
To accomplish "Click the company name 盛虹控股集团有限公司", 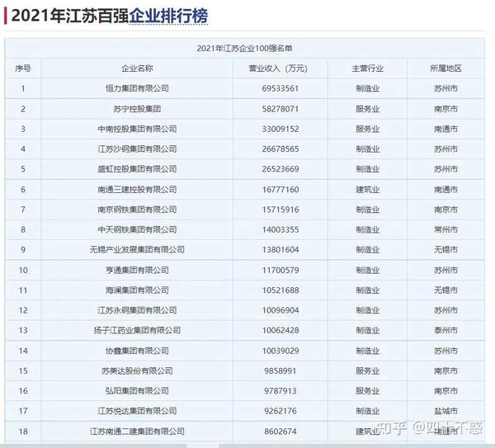I will coord(137,169).
